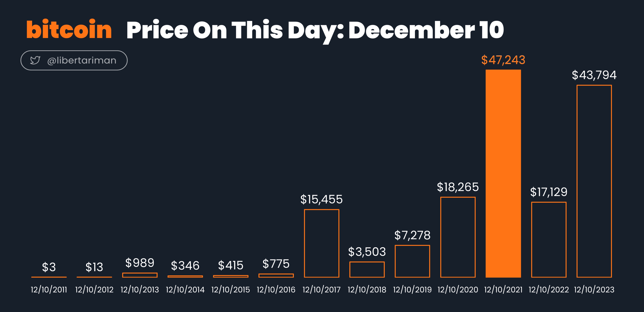The width and height of the screenshot is (644, 312).
Task: Click the $989 value label
Action: point(140,263)
